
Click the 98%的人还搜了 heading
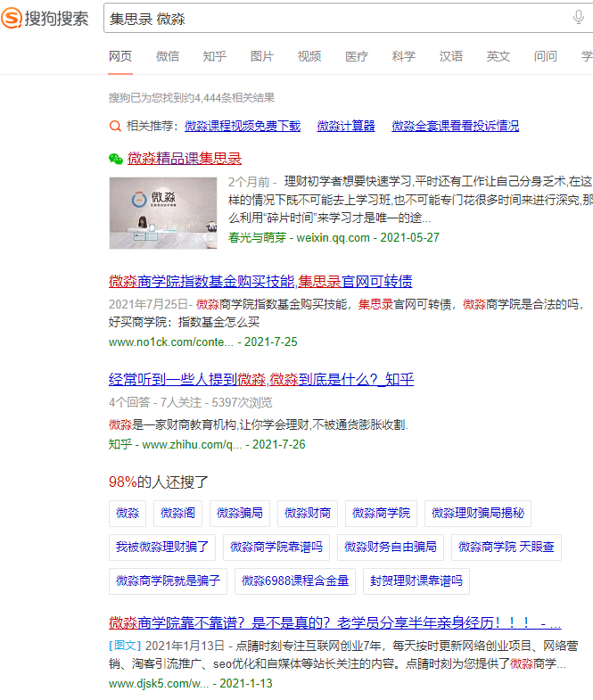tap(159, 482)
